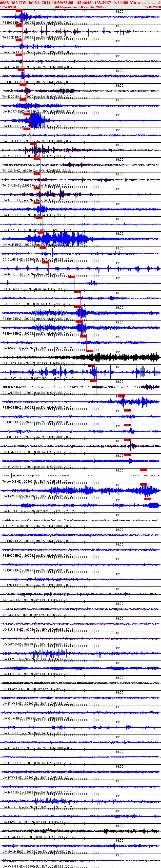Select the PB B028 EHZ station label
161x868 pixels.
click(x=37, y=541)
